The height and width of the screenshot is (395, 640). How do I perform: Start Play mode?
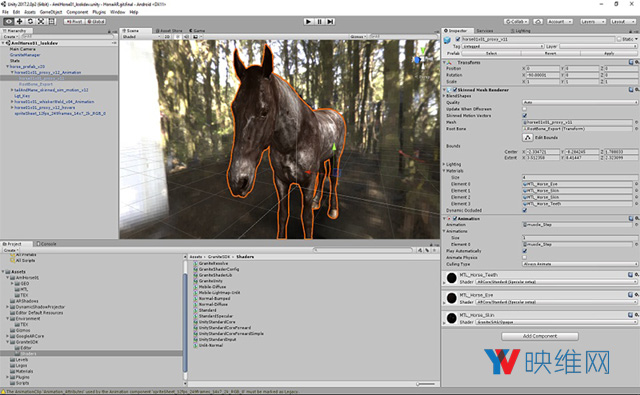pos(309,21)
